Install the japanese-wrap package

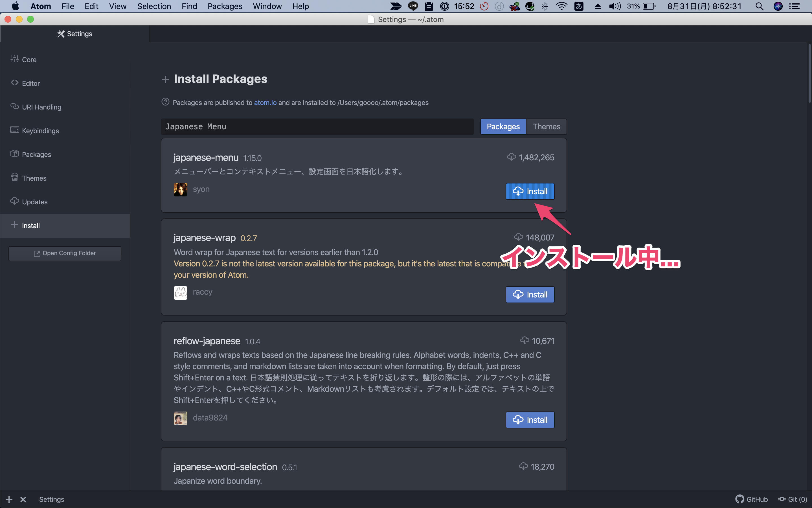click(x=530, y=295)
